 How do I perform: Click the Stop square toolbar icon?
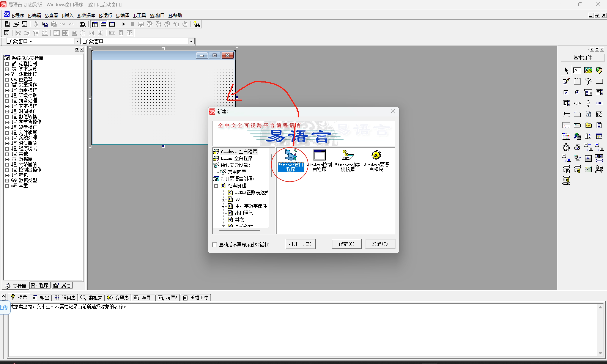(x=132, y=24)
